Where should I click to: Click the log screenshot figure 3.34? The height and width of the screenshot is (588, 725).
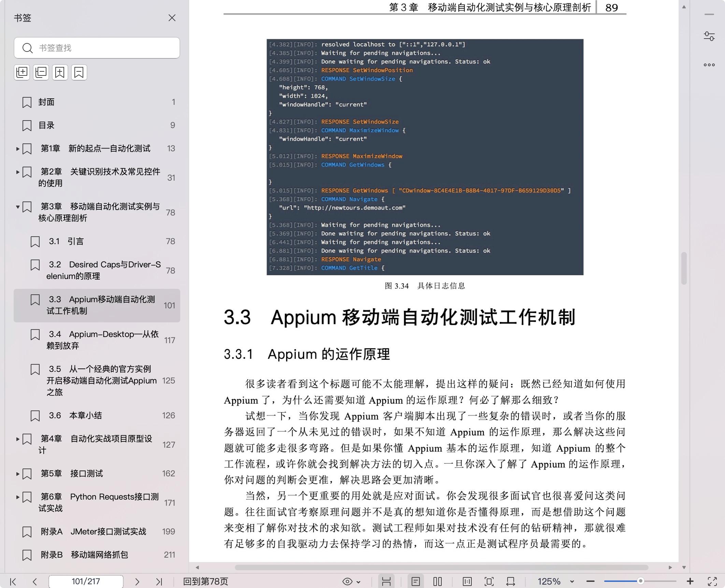coord(425,157)
